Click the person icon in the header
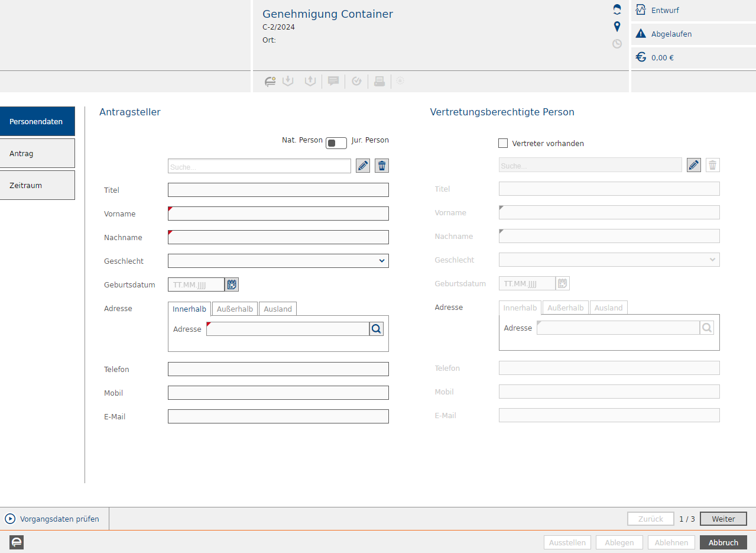Viewport: 756px width, 553px height. 617,9
